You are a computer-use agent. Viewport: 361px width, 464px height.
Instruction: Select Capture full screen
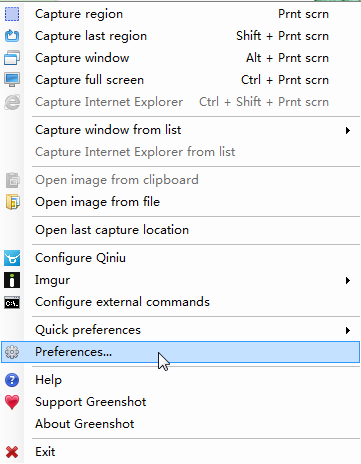(x=180, y=80)
